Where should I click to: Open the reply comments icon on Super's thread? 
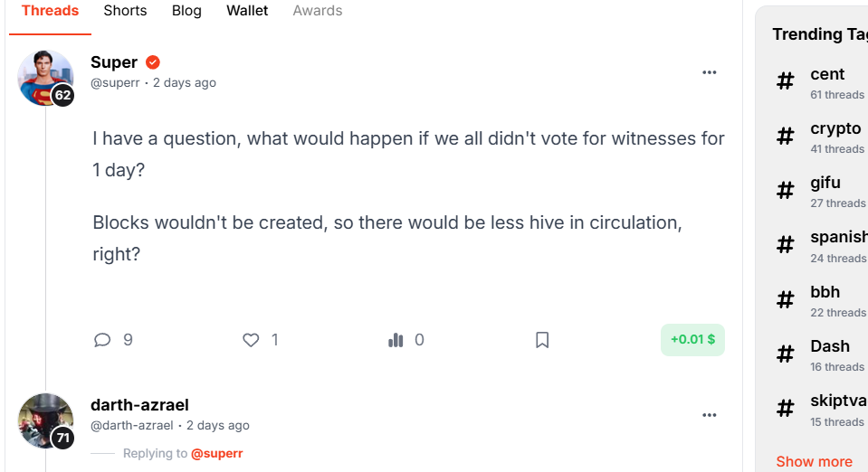tap(102, 340)
